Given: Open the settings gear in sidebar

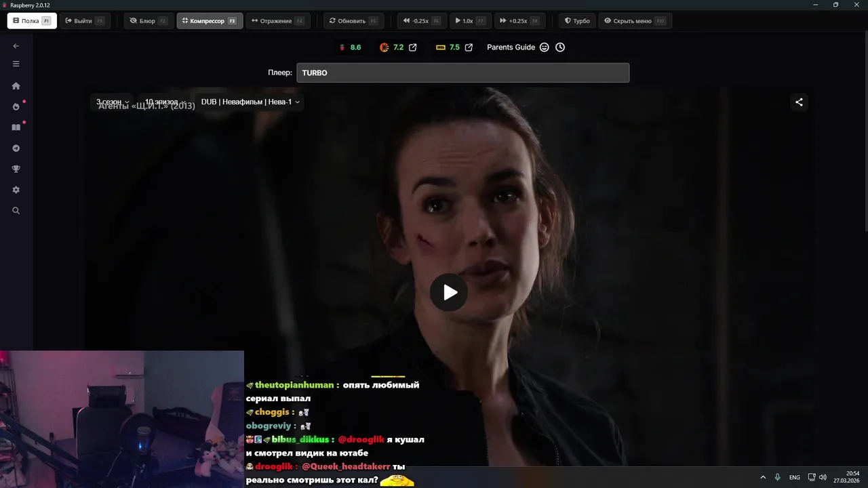Looking at the screenshot, I should 16,190.
